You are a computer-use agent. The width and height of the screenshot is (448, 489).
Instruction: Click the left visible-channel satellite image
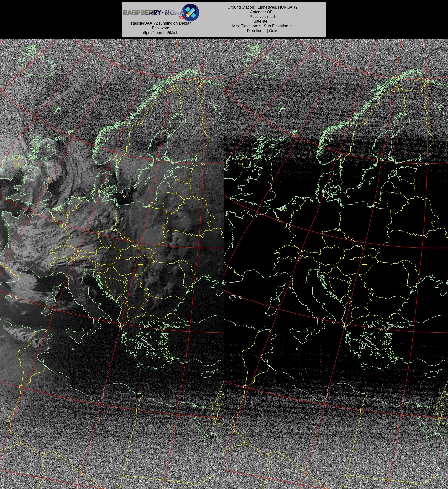pos(112,264)
